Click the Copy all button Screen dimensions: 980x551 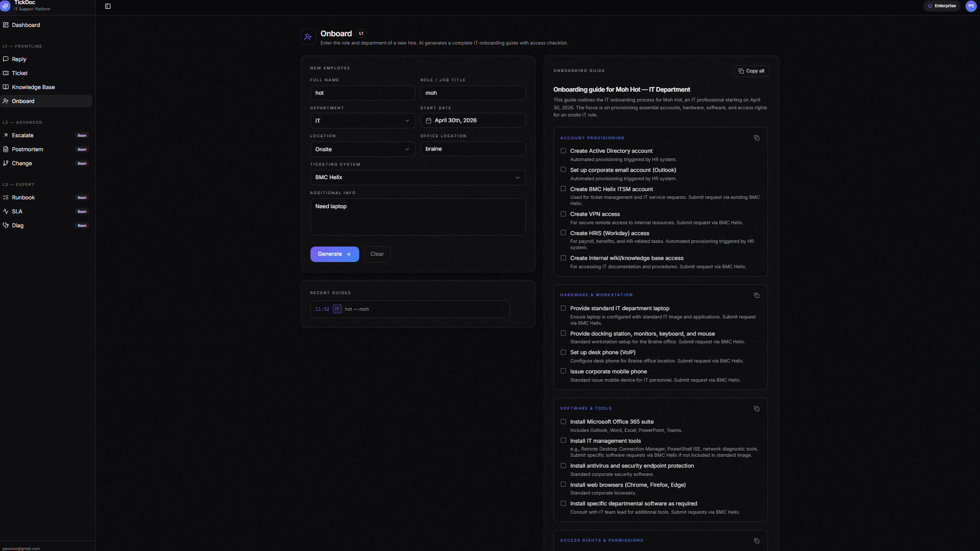pyautogui.click(x=751, y=71)
